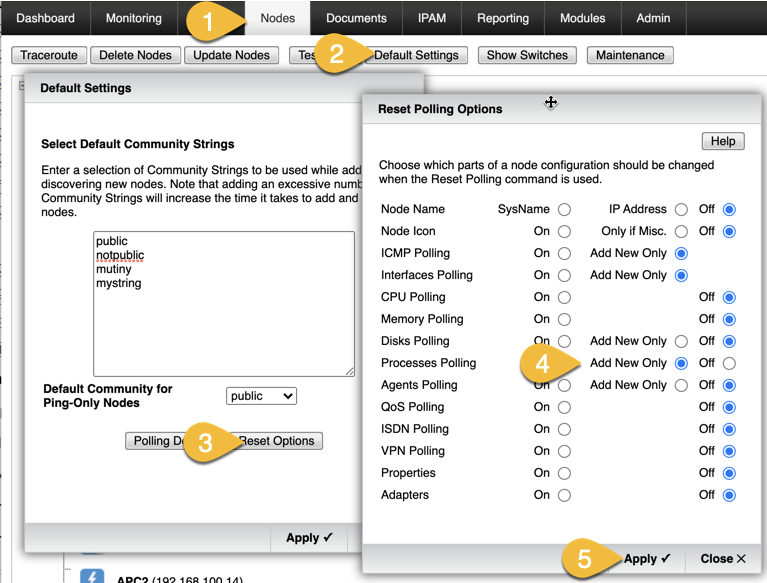Screen dimensions: 767x583
Task: Select Add New Only for Disks Polling
Action: click(681, 341)
